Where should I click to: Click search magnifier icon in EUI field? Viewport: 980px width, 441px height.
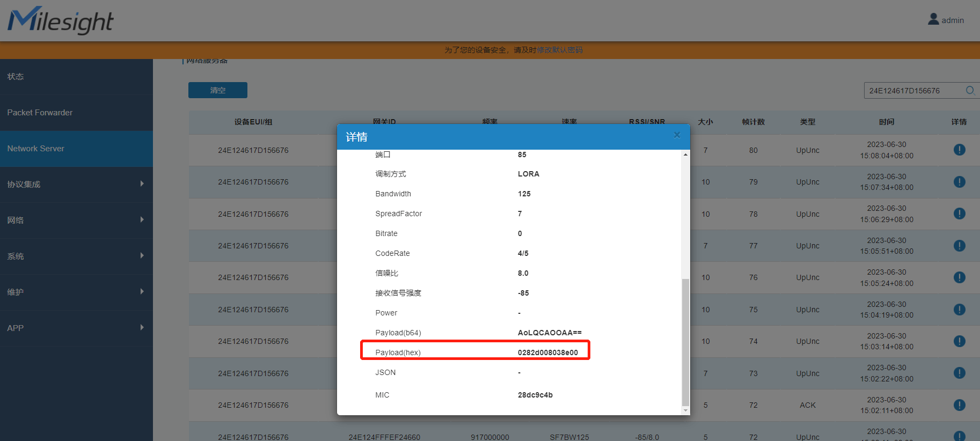(970, 91)
